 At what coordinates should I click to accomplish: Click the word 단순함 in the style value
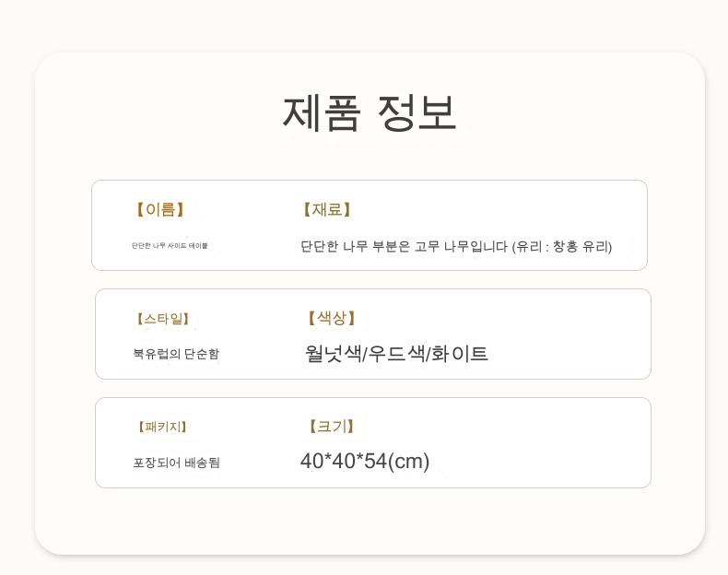tap(202, 354)
